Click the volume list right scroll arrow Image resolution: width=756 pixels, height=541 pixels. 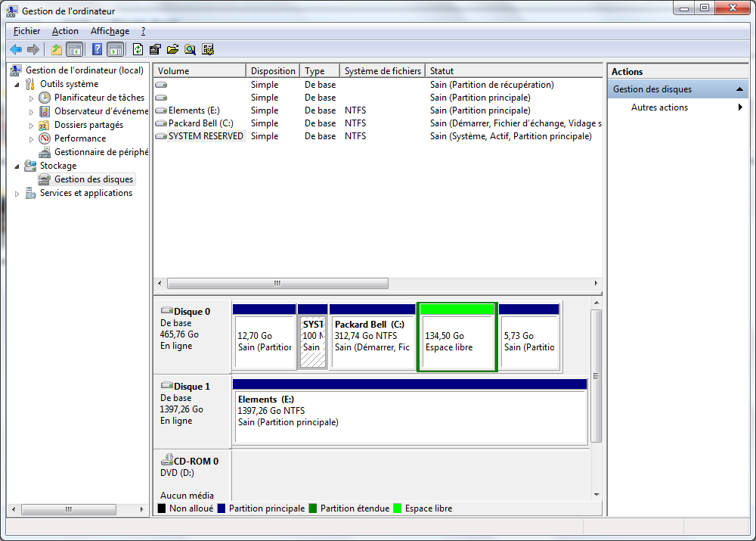[596, 283]
